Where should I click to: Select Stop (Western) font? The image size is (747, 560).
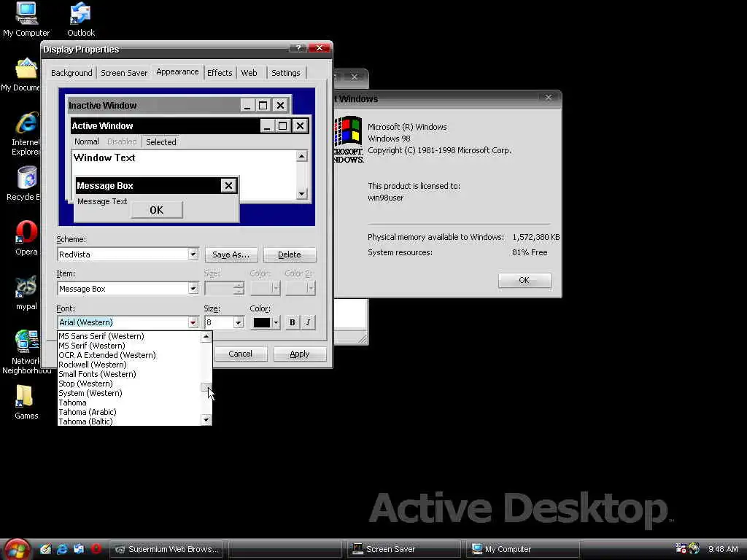point(129,384)
